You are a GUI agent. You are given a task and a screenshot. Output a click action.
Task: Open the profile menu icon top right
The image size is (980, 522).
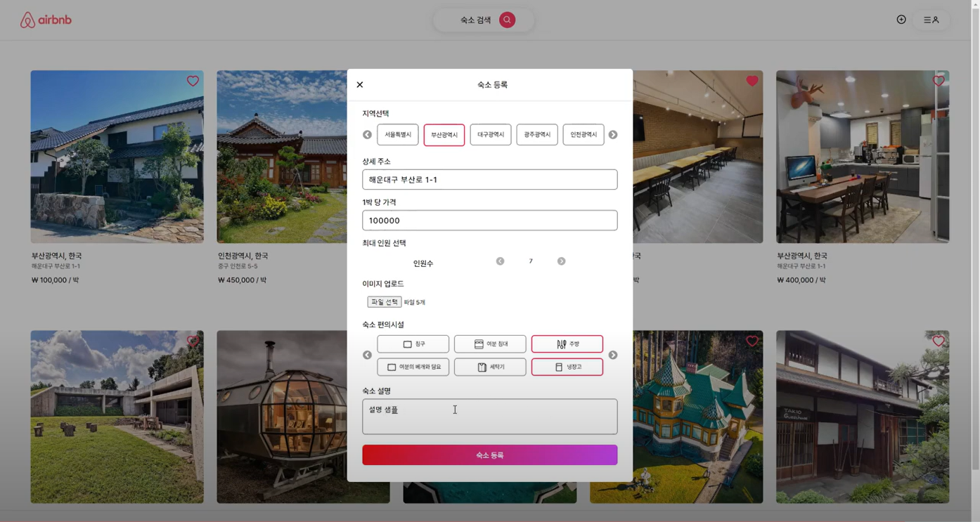point(931,19)
